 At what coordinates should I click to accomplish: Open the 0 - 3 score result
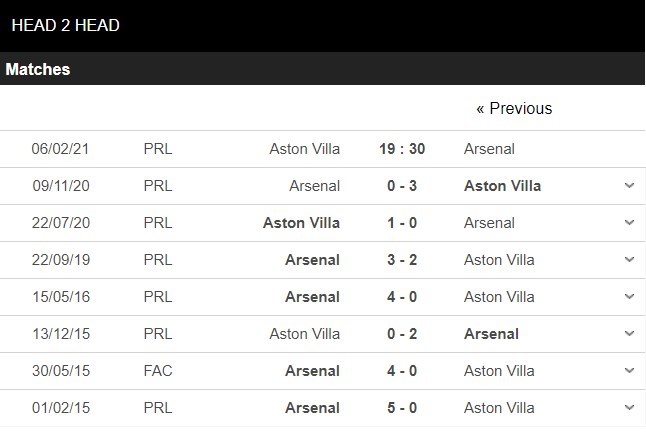pyautogui.click(x=402, y=186)
